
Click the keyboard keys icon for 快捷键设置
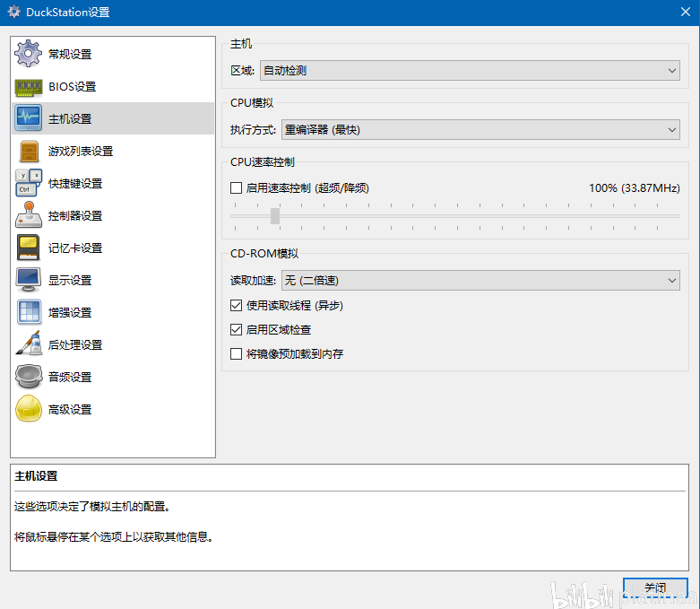click(x=28, y=183)
